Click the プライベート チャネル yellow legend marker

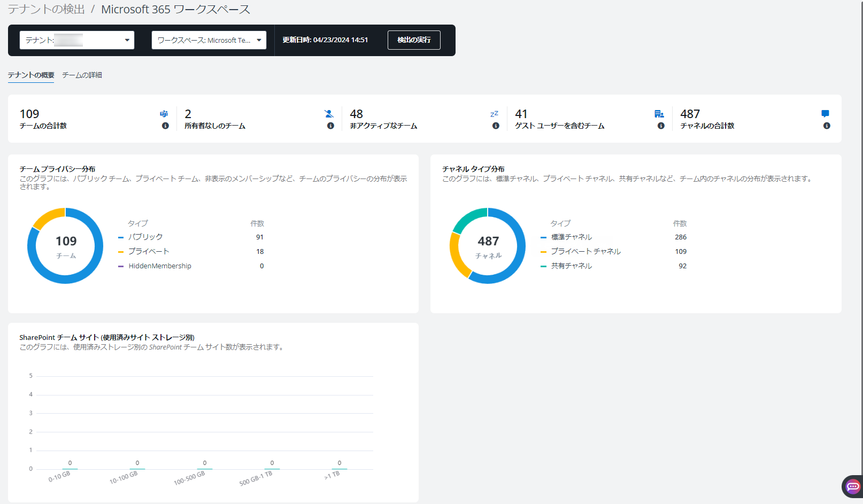(x=543, y=252)
